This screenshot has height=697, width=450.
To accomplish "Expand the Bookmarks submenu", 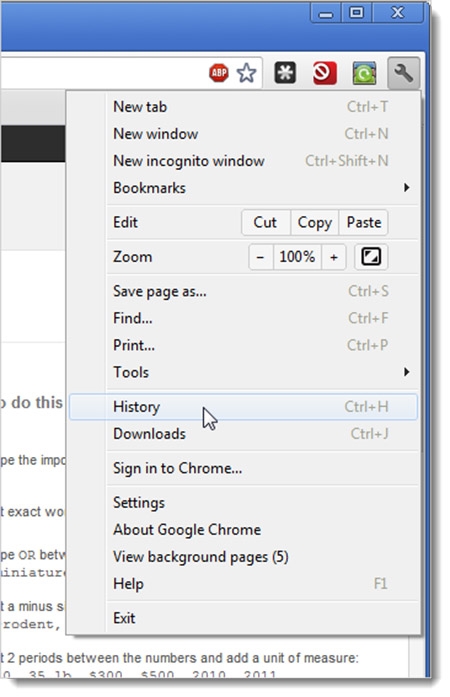I will coord(244,188).
